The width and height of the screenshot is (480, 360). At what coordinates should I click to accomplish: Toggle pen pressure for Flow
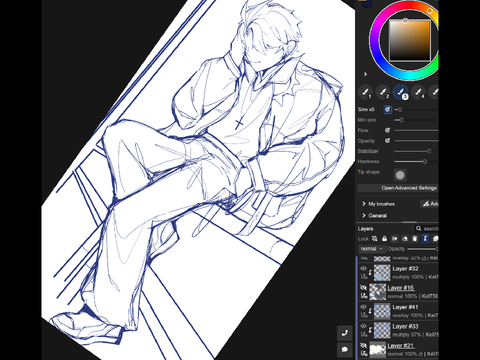[387, 130]
